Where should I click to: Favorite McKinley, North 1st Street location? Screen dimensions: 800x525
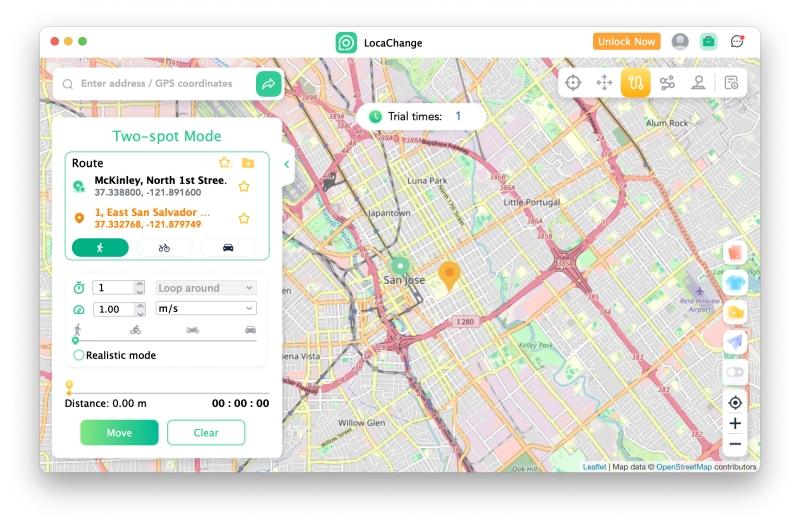[x=244, y=186]
